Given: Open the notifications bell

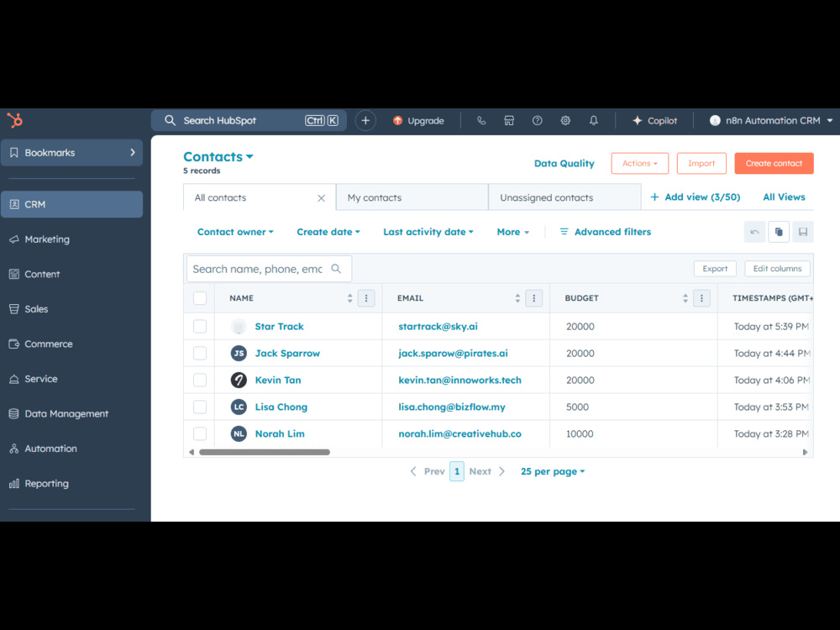Looking at the screenshot, I should pyautogui.click(x=594, y=120).
